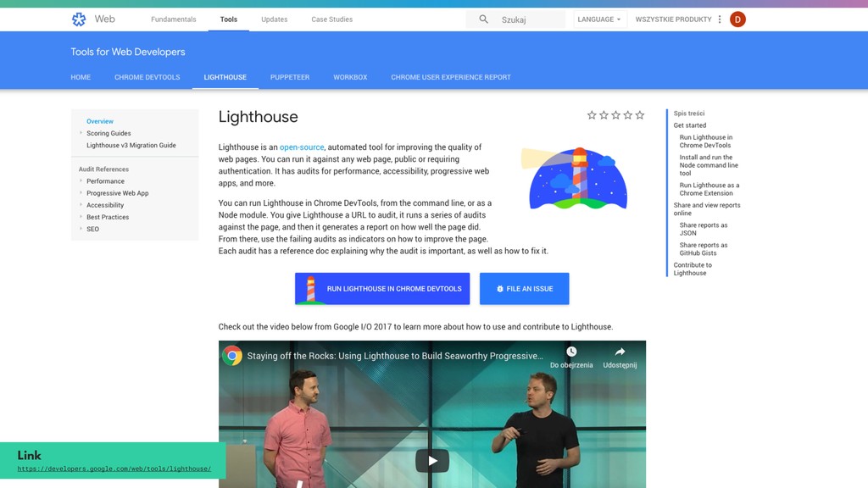Switch to CHROME DEVTOOLS sub-tab
The image size is (868, 488).
(147, 77)
